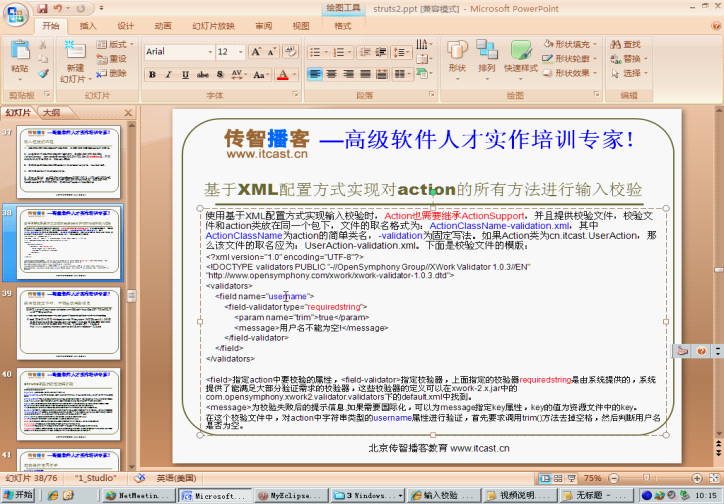Viewport: 724px width, 504px height.
Task: Click Windows Start (开始) button
Action: pyautogui.click(x=18, y=495)
